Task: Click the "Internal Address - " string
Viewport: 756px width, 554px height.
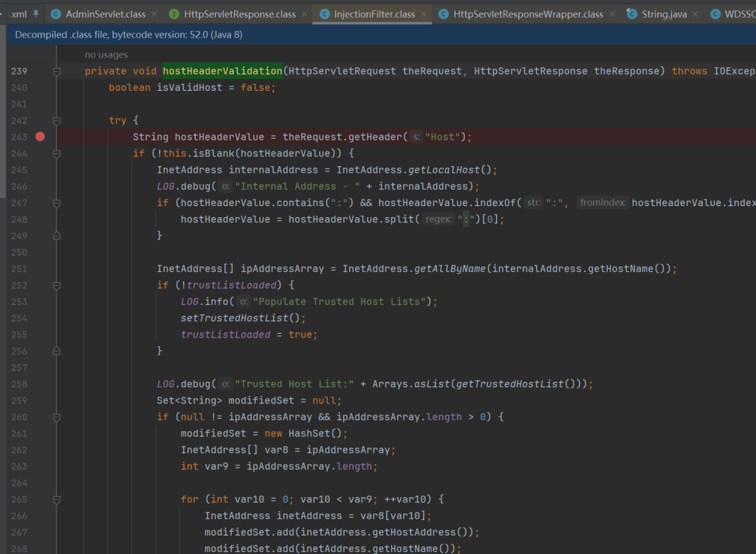Action: coord(297,186)
